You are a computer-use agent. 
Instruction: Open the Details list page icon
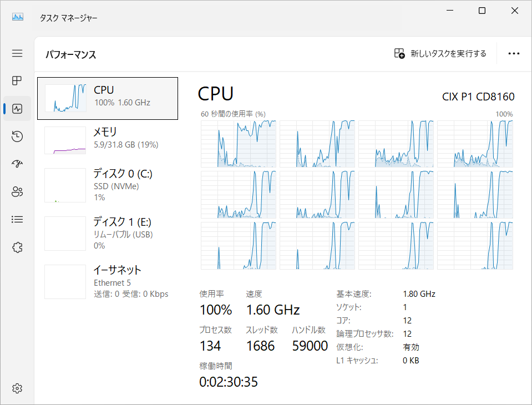17,220
